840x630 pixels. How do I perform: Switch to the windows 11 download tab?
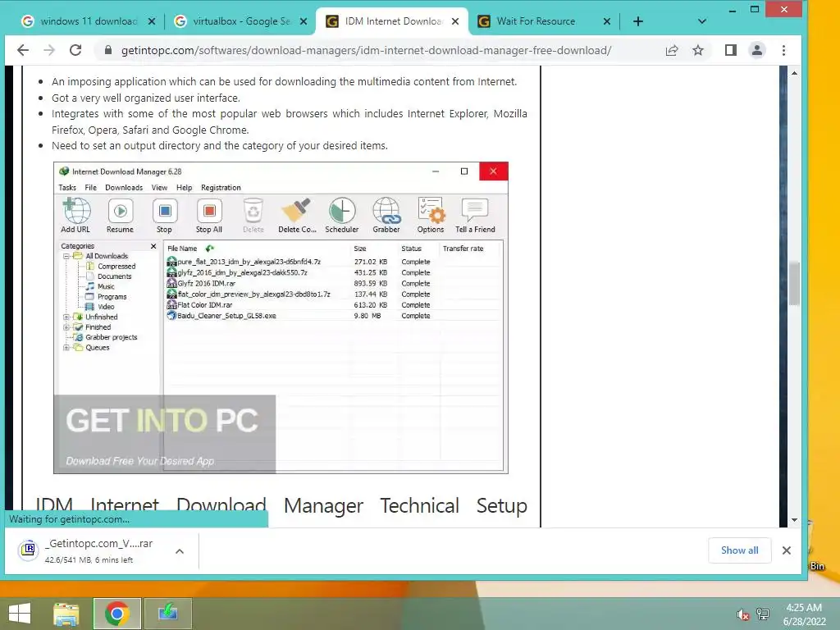pos(89,21)
